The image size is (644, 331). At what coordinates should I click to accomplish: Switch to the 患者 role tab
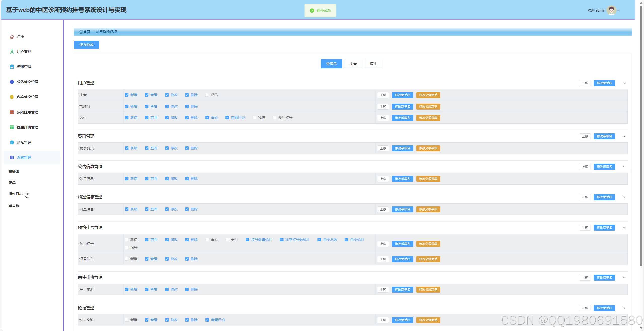pos(353,64)
